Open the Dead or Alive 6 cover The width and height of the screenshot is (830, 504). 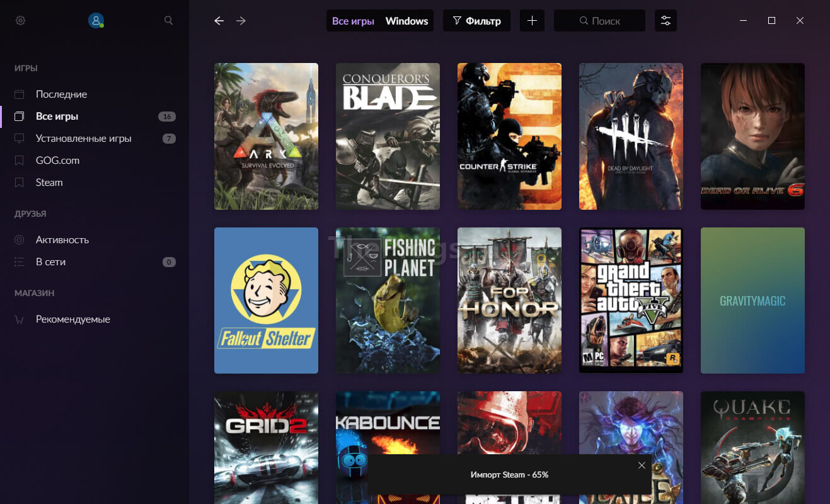click(752, 136)
